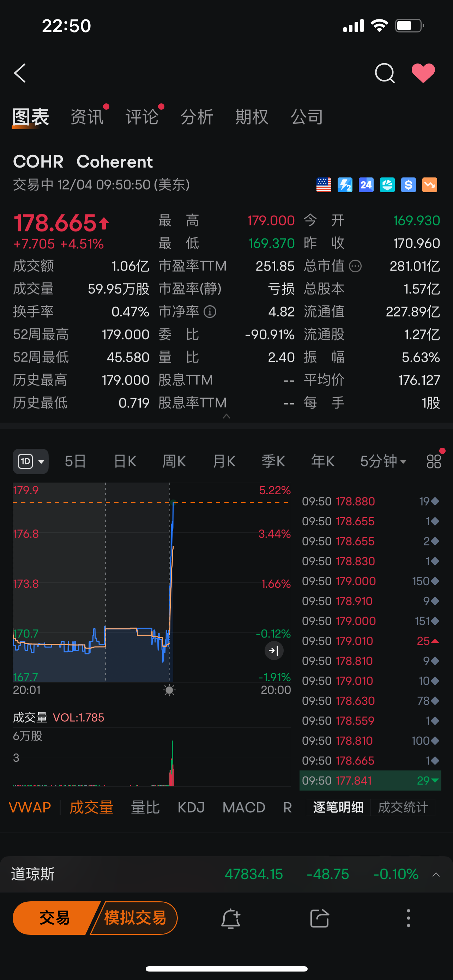Tap the teal chart badge icon
This screenshot has width=453, height=980.
tap(387, 185)
